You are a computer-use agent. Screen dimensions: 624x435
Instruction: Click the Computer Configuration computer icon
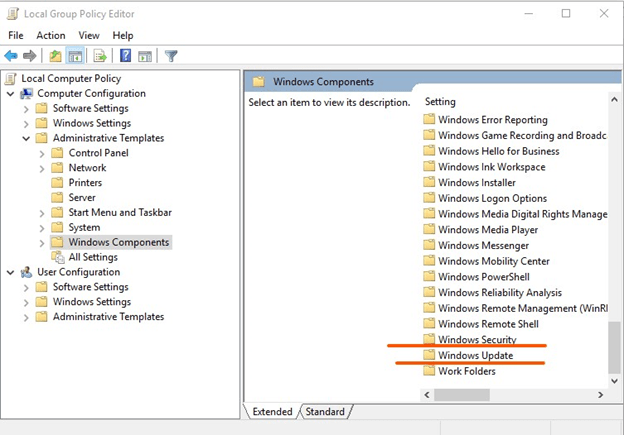click(x=27, y=94)
